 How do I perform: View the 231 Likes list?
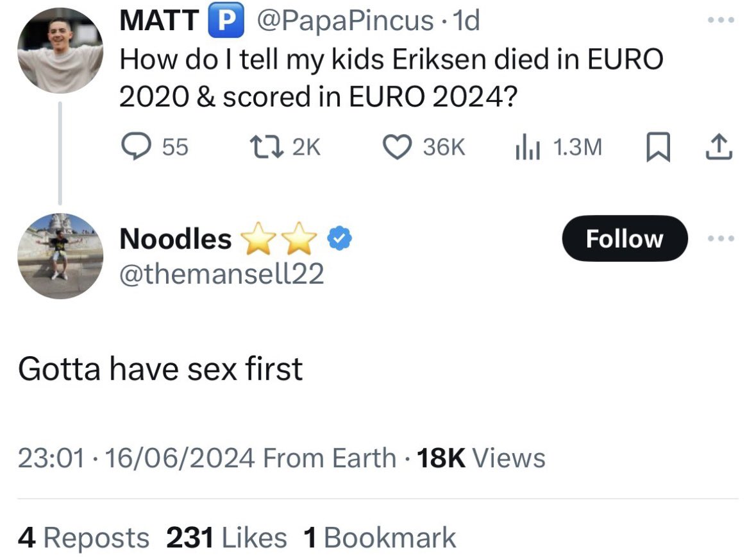226,537
